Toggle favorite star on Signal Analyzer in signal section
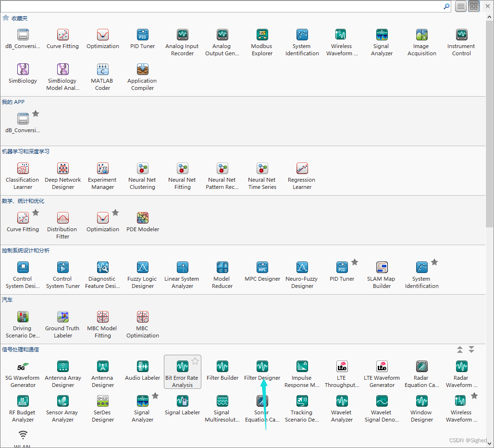Screen dimensions: 494x448 pyautogui.click(x=155, y=396)
